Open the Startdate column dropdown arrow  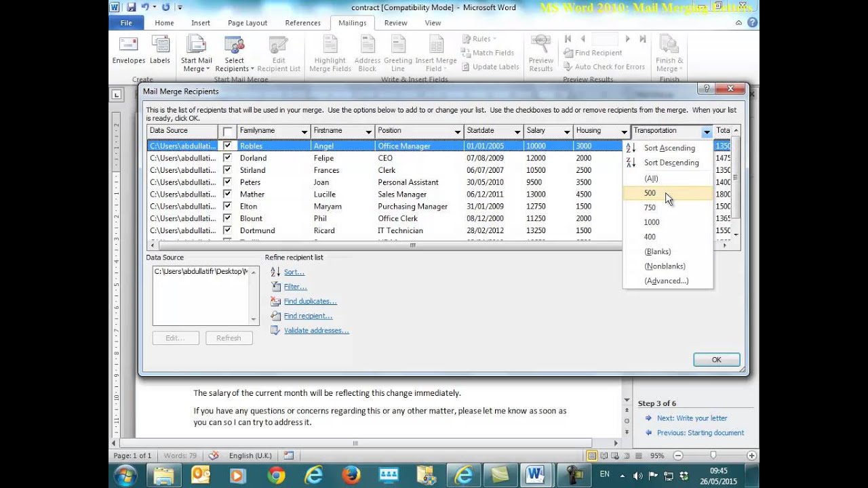[517, 131]
